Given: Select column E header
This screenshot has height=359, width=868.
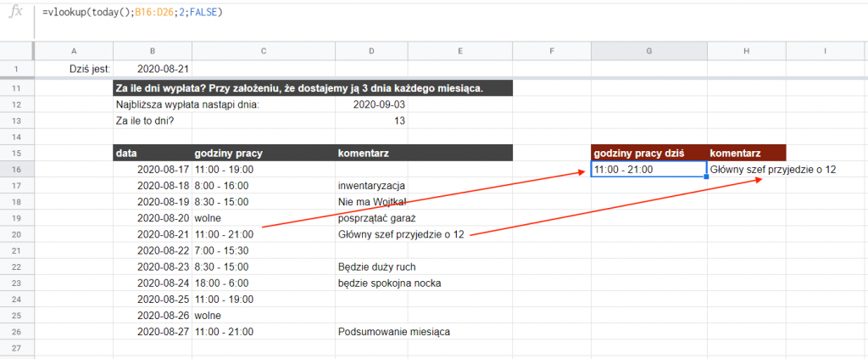Looking at the screenshot, I should (460, 51).
